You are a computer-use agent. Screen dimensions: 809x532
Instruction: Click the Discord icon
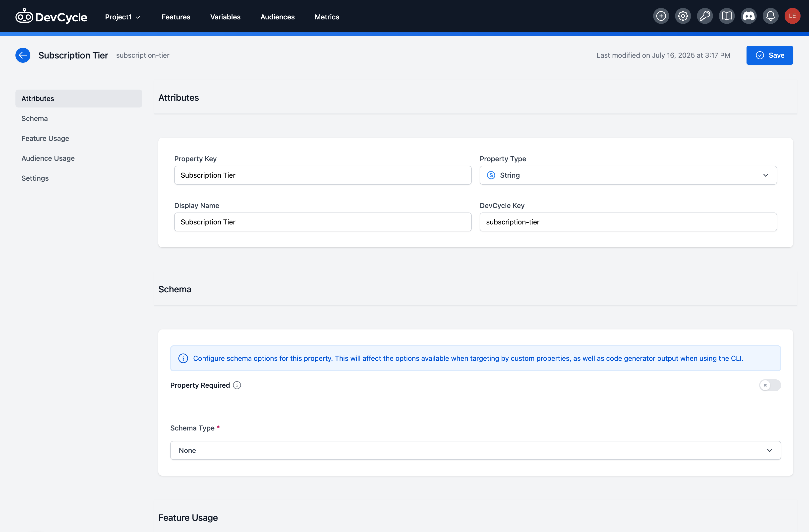pyautogui.click(x=749, y=16)
